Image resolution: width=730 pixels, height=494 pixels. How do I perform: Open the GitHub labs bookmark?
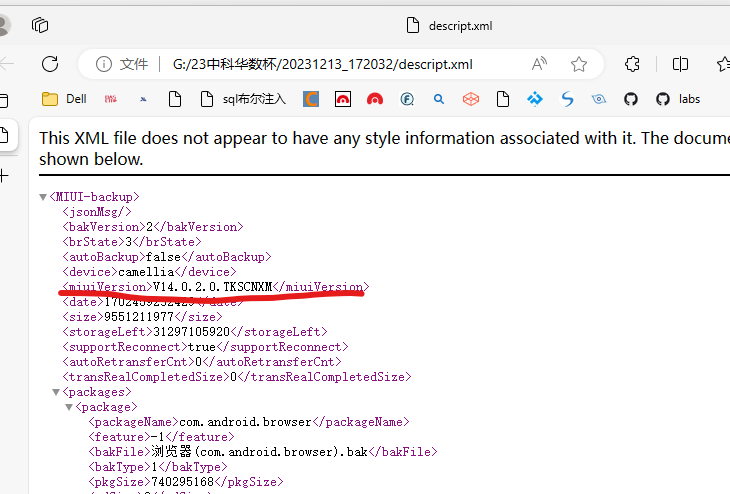click(x=678, y=99)
